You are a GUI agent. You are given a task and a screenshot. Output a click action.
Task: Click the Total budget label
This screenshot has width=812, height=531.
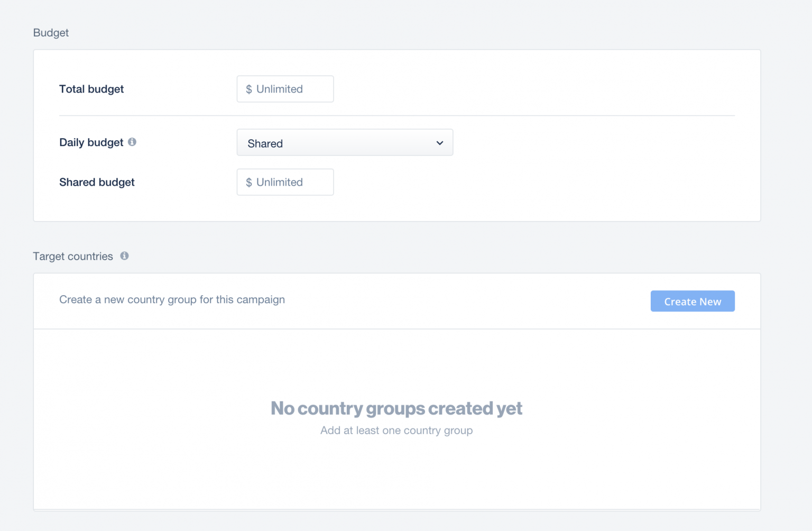[91, 89]
